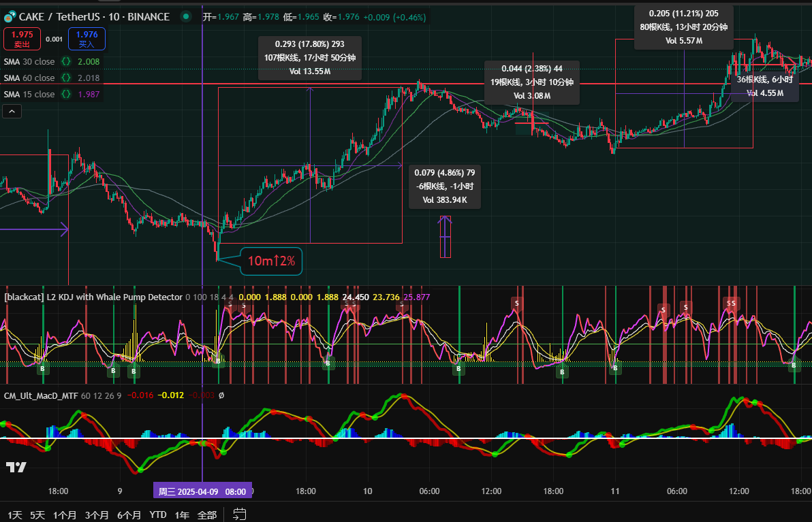Select the CM_Ult_MacD_MTF indicator legend
812x522 pixels.
tap(41, 395)
